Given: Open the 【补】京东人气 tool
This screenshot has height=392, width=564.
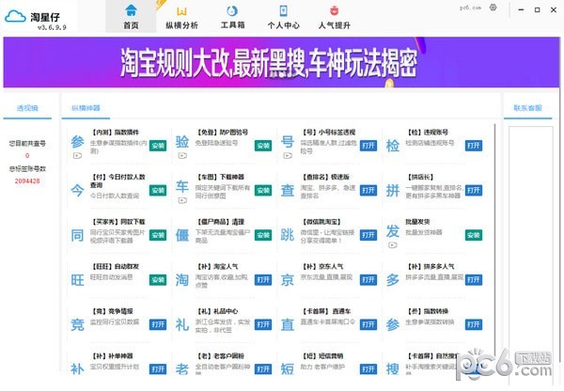Looking at the screenshot, I should tap(368, 280).
